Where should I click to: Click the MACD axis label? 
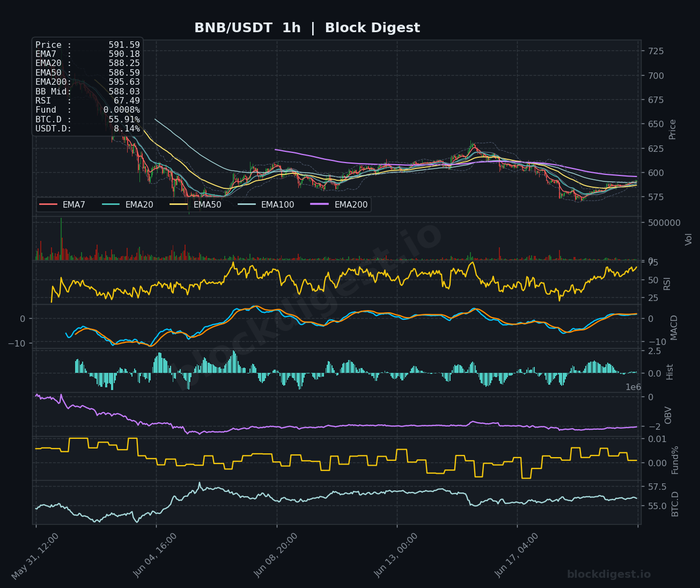click(x=674, y=327)
